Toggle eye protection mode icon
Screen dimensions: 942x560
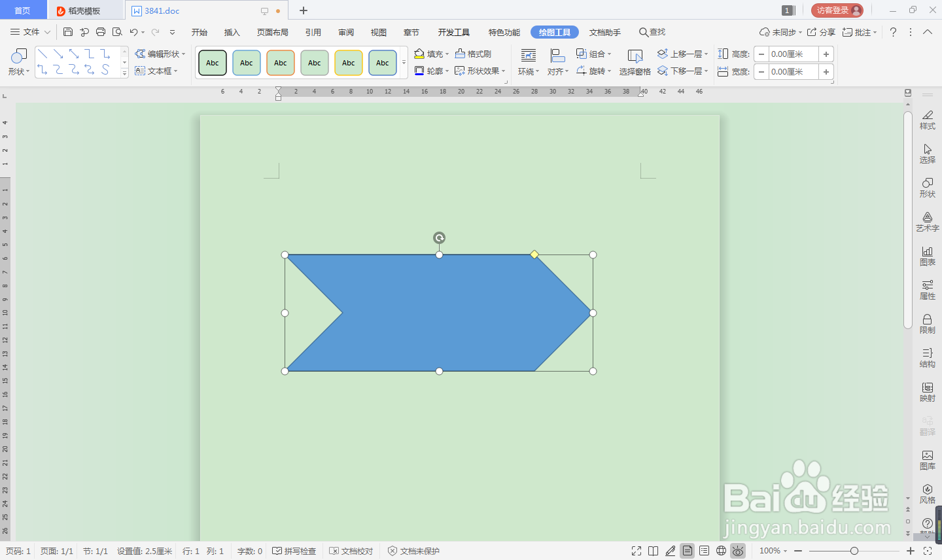click(x=738, y=551)
